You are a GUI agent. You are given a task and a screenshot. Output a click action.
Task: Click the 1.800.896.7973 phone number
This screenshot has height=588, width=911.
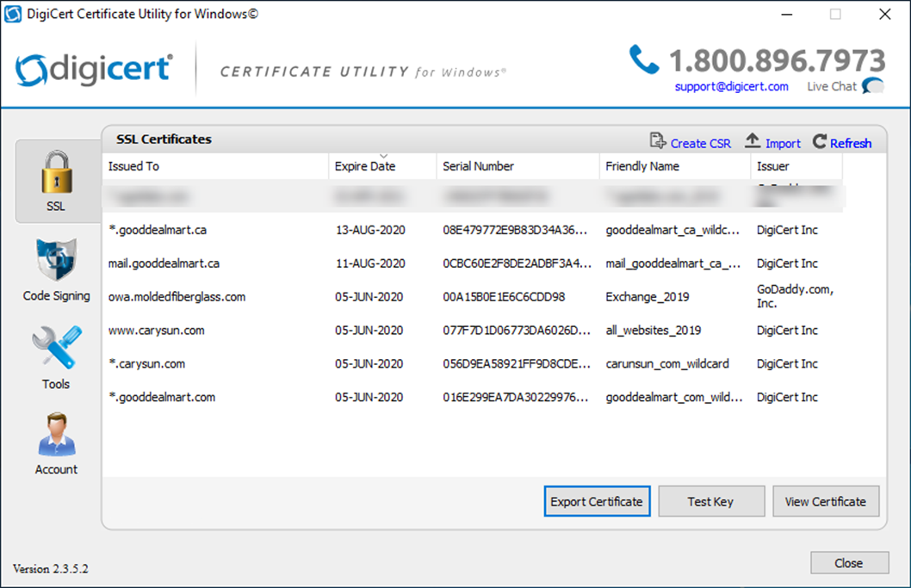(778, 60)
